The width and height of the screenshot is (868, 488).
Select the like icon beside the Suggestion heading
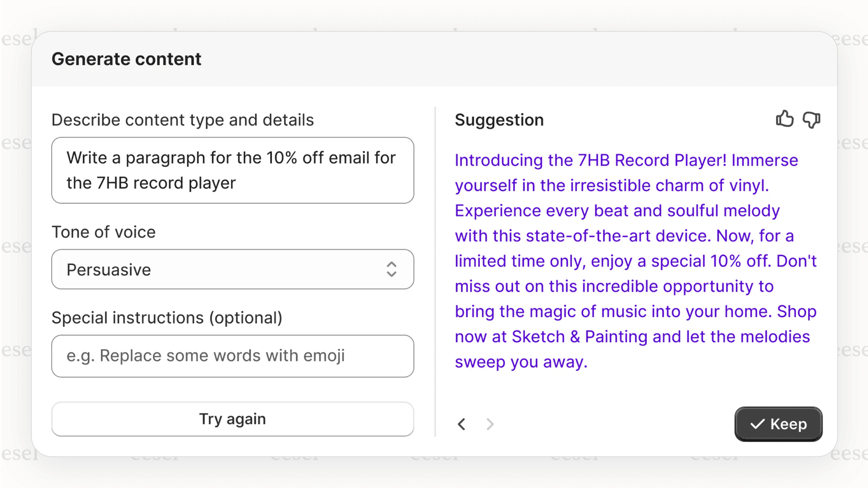coord(785,119)
